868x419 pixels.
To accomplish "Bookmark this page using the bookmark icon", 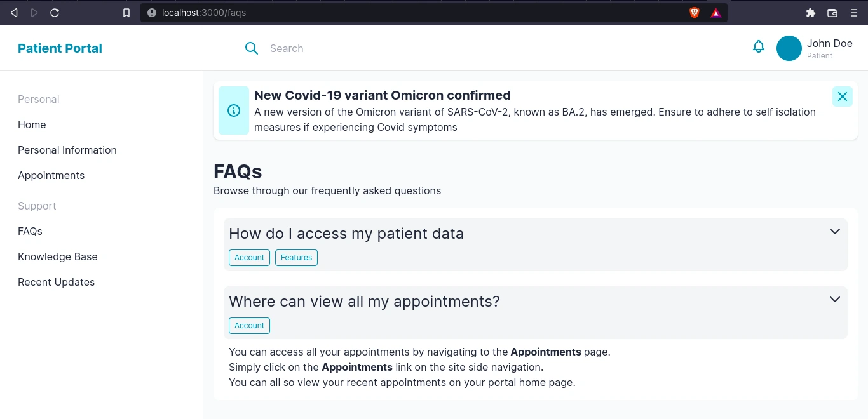I will pos(126,13).
